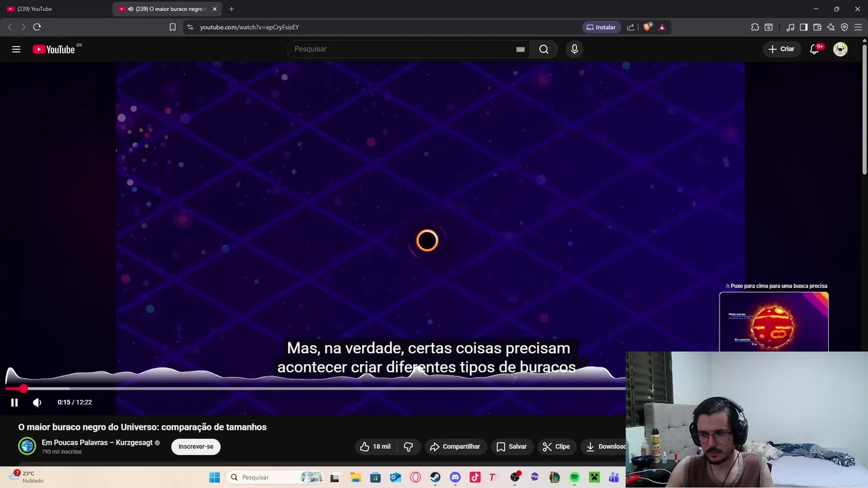The width and height of the screenshot is (868, 488).
Task: Start voice search with microphone icon
Action: 574,49
